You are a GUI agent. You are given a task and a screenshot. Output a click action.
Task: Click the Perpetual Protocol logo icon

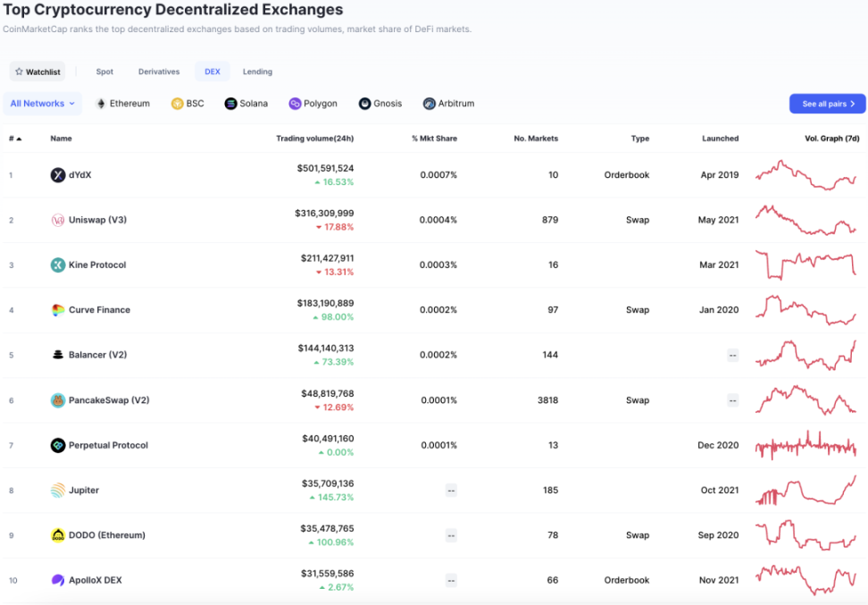pyautogui.click(x=57, y=445)
